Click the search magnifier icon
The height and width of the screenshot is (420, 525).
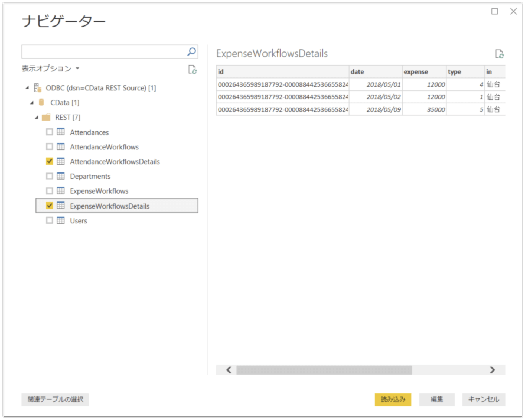[x=192, y=52]
